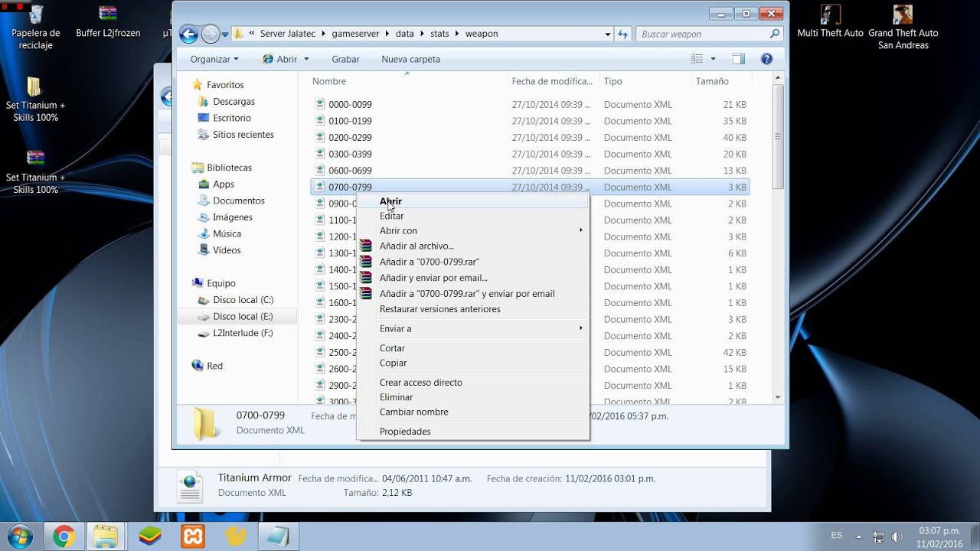The width and height of the screenshot is (980, 551).
Task: Click the Back navigation arrow in Explorer
Action: pyautogui.click(x=188, y=34)
